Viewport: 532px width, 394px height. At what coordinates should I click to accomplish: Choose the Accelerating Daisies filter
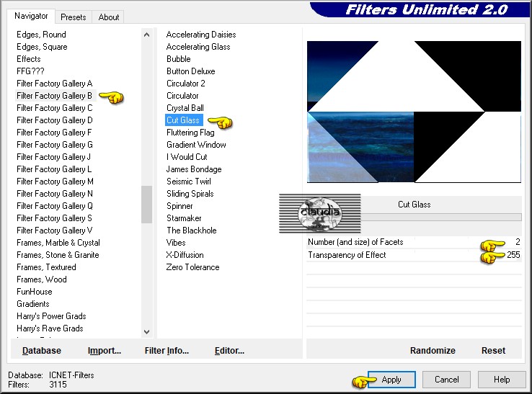[x=201, y=35]
